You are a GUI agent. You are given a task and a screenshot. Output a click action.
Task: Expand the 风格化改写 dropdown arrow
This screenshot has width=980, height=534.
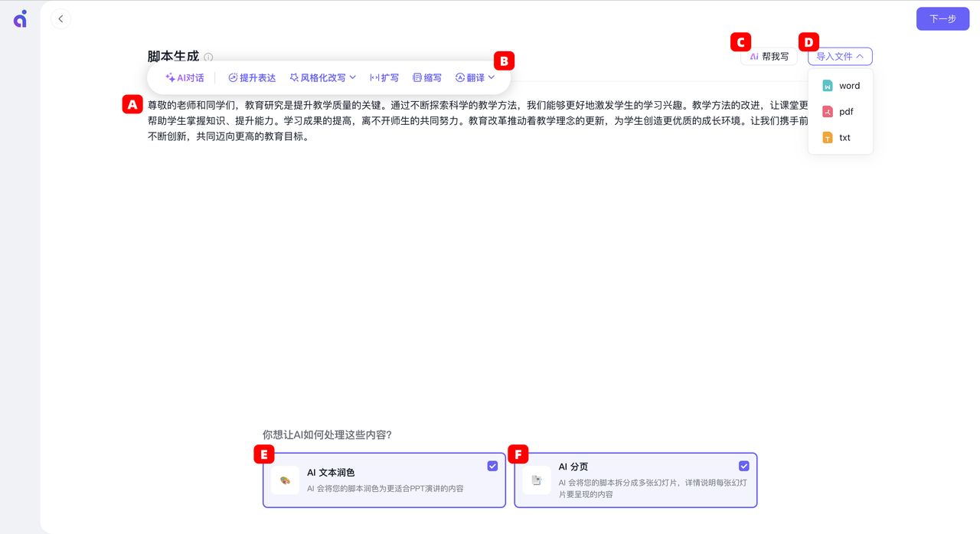(x=352, y=77)
